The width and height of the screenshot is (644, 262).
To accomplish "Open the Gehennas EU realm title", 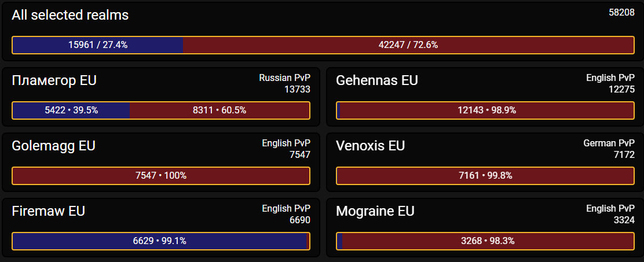I will pyautogui.click(x=376, y=80).
